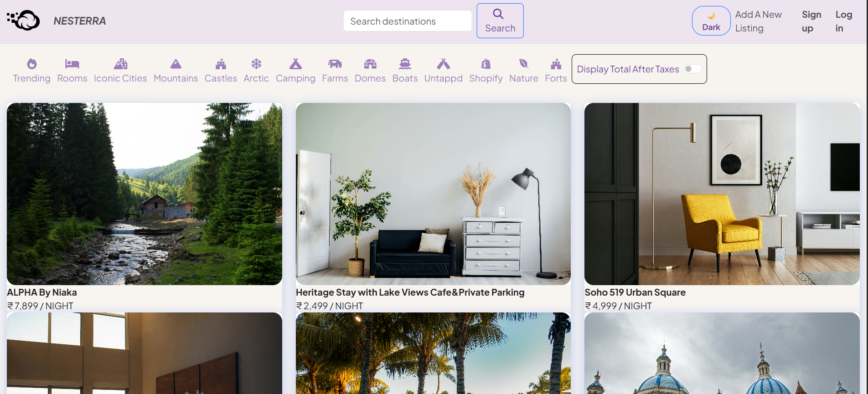
Task: Click the NESTERRA brand name
Action: (80, 21)
